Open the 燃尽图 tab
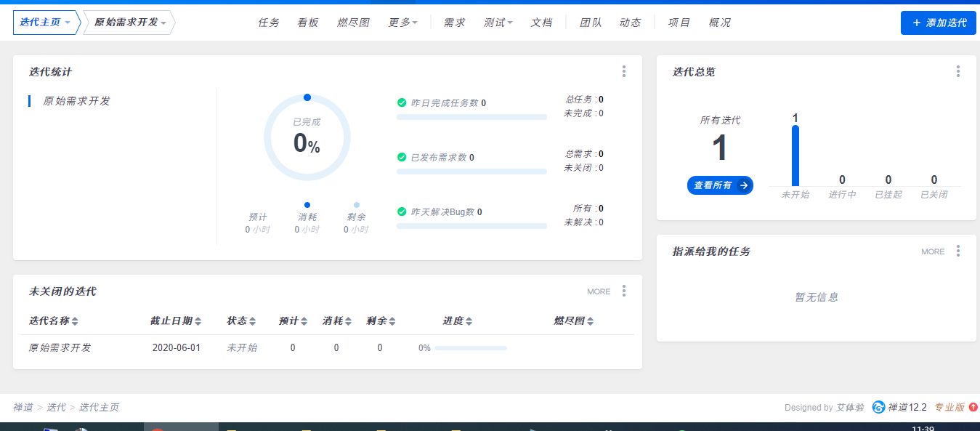Image resolution: width=980 pixels, height=431 pixels. 354,23
